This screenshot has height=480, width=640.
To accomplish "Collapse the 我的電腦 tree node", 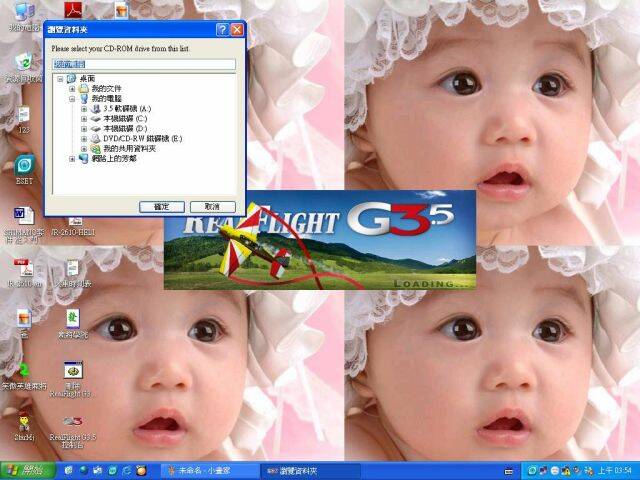I will (x=72, y=99).
